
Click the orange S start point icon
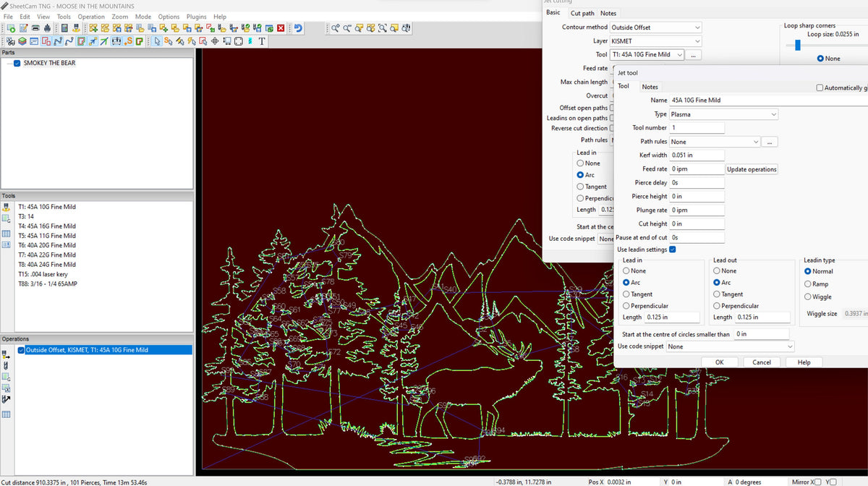pyautogui.click(x=128, y=40)
